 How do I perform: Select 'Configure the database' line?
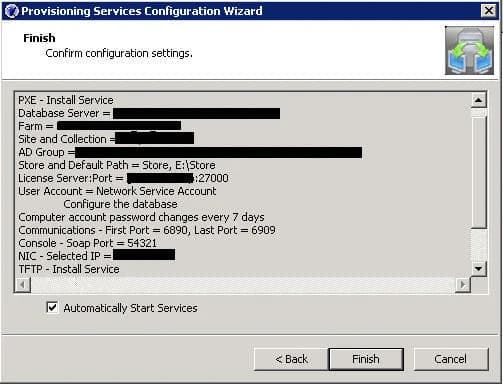point(120,204)
